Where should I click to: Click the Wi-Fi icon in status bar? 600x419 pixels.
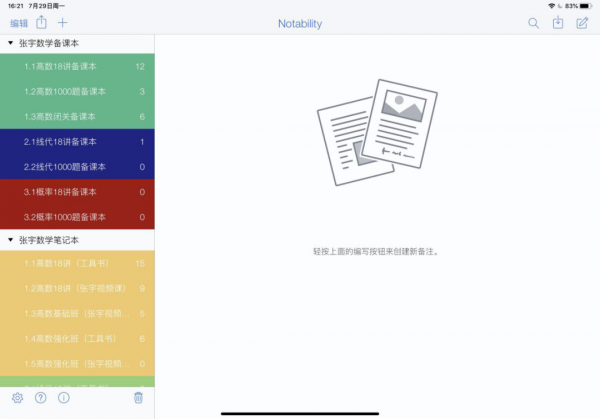point(551,6)
